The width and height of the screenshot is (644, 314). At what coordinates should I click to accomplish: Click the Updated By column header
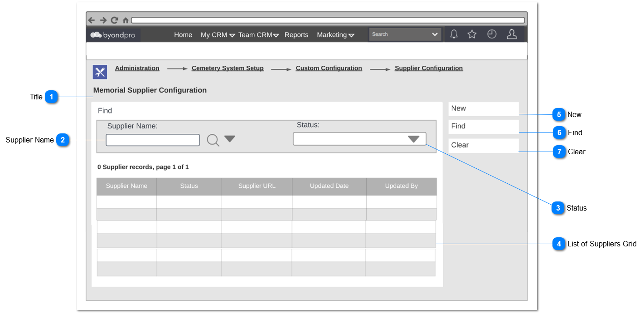[402, 186]
